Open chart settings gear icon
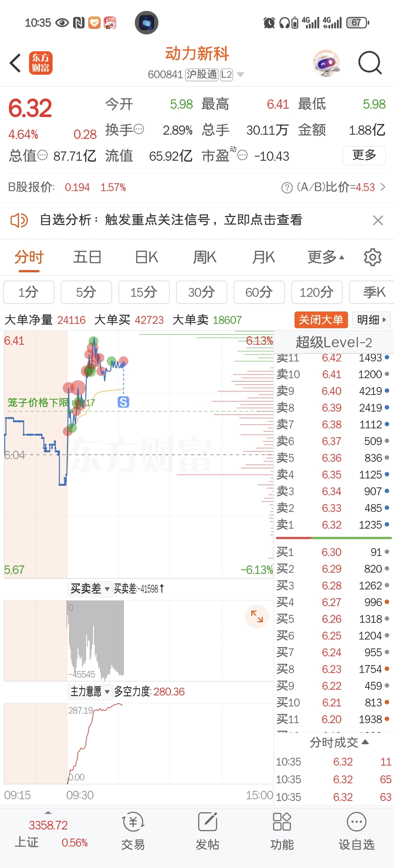Screen dimensions: 394x868 pos(372,258)
